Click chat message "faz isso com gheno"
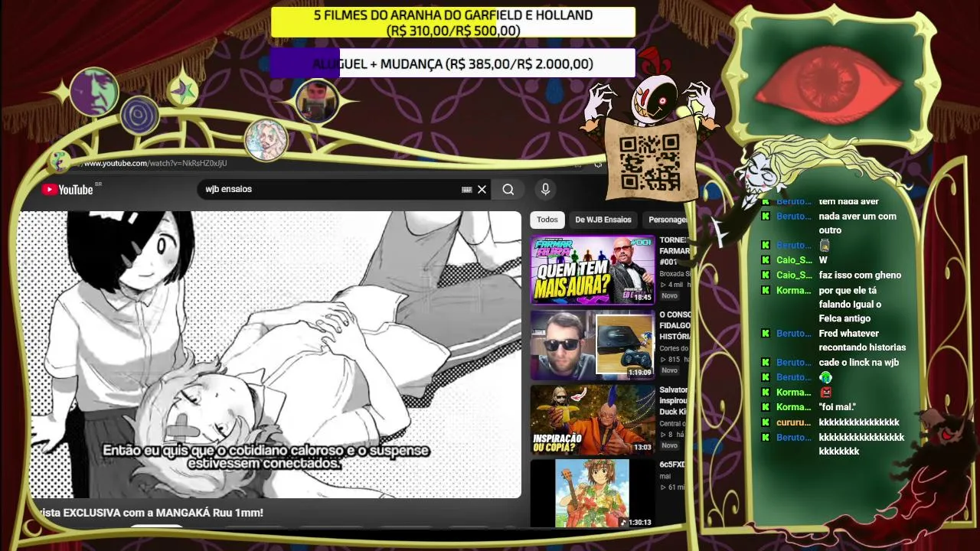 tap(860, 275)
